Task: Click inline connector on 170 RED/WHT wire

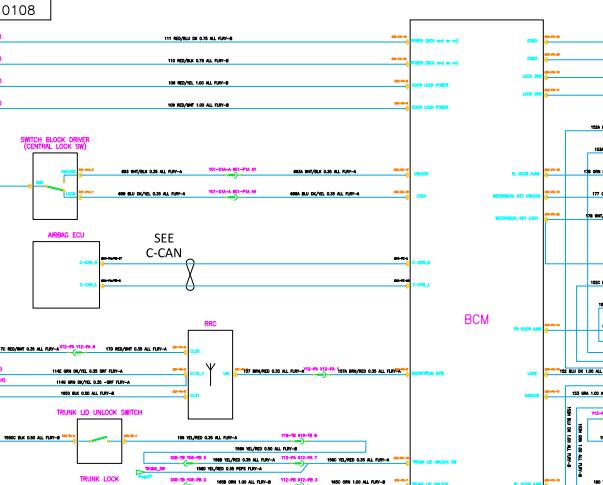Action: pos(77,352)
